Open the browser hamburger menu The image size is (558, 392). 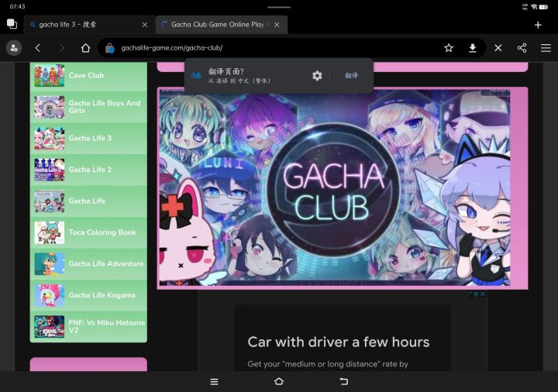click(546, 48)
